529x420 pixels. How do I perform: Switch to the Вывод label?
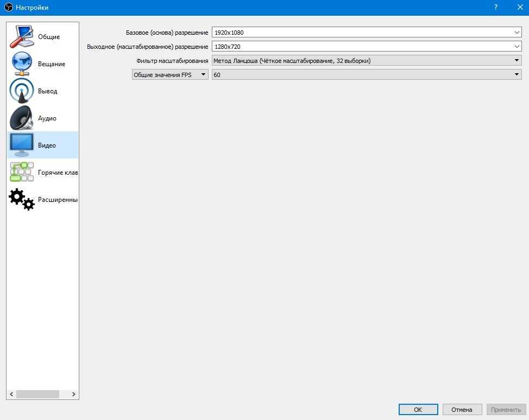tap(48, 91)
